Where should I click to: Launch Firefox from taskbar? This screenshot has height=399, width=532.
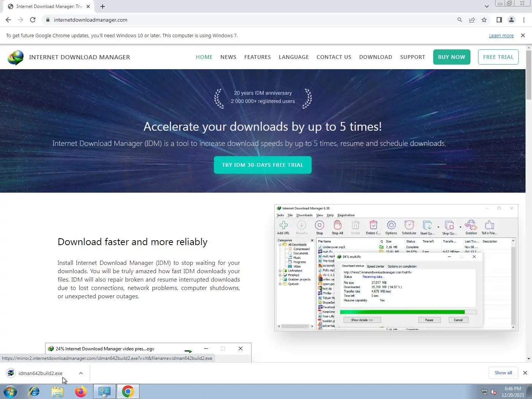[x=81, y=391]
